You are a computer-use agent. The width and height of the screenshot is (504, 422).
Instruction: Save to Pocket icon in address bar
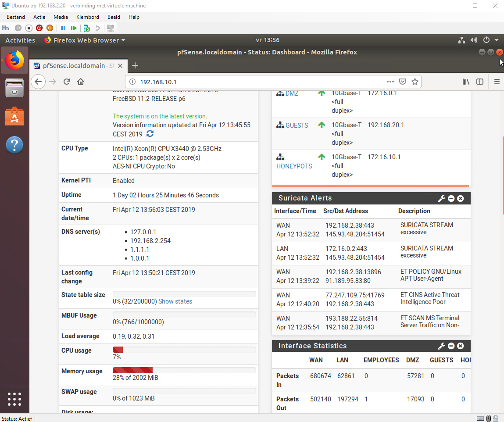click(402, 82)
